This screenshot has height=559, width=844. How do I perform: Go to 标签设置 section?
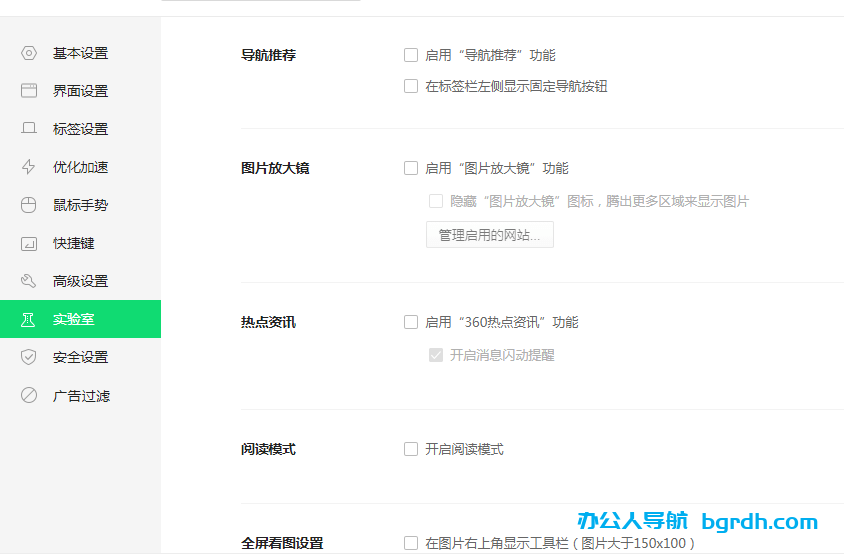[80, 129]
